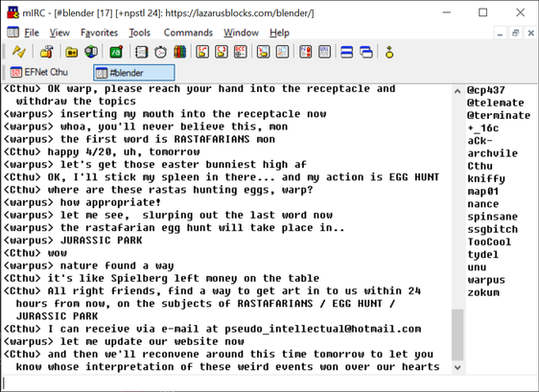Click the chat scrollbar down arrow
This screenshot has height=392, width=539.
457,367
